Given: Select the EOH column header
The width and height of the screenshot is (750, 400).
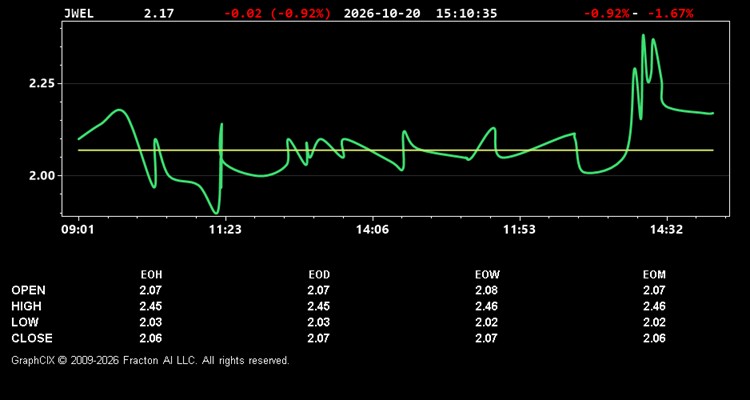Looking at the screenshot, I should point(151,275).
